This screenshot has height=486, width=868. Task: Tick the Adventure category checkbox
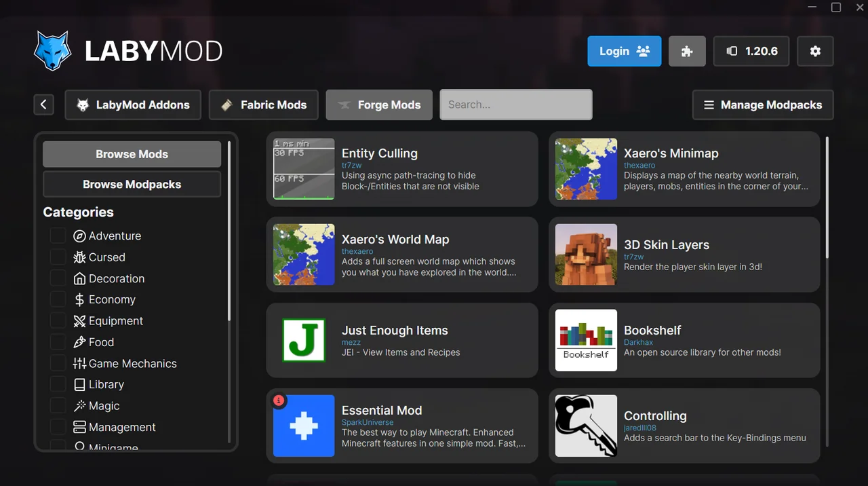(x=58, y=236)
